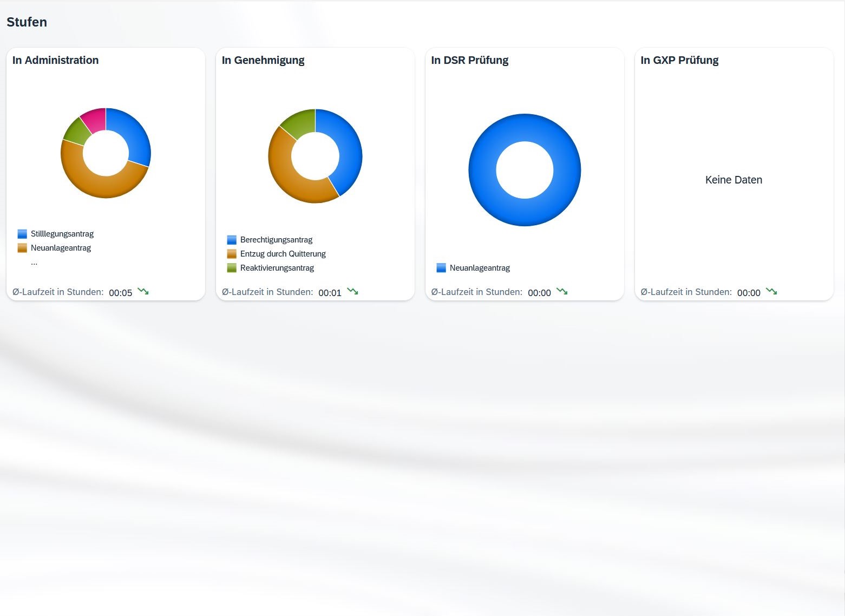Click the orange Neuanlageantrag legend square in Administration

(x=22, y=248)
